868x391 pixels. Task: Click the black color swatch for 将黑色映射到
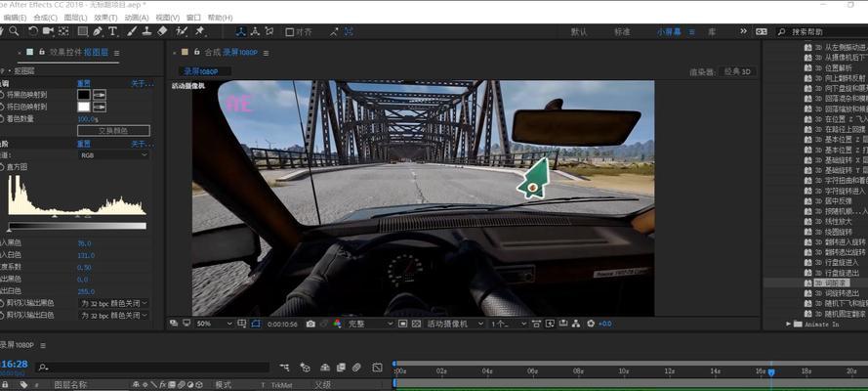click(84, 95)
